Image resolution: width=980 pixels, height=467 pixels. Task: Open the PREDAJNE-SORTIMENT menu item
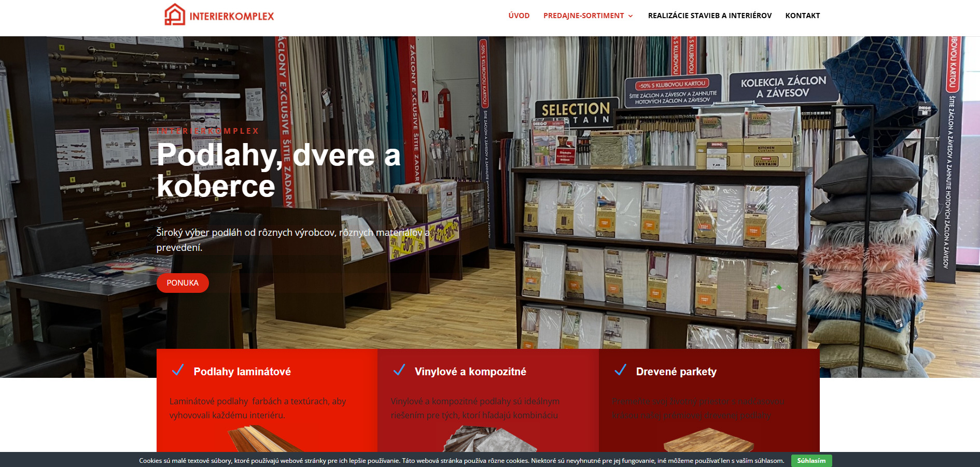tap(583, 16)
